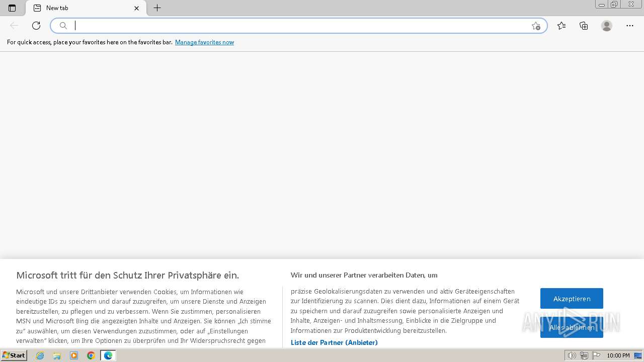This screenshot has height=362, width=644.
Task: Open the tab actions menu icon
Action: point(12,8)
